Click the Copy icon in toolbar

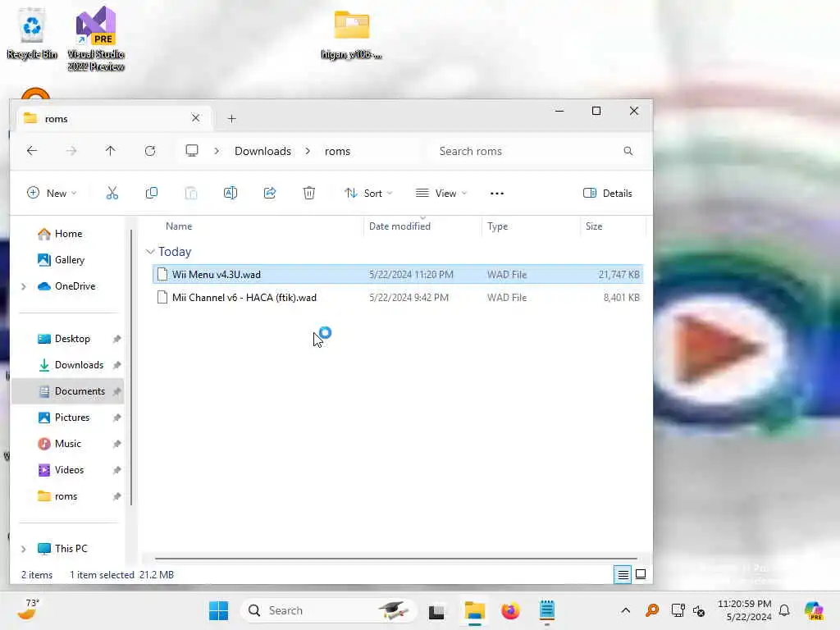click(x=152, y=194)
